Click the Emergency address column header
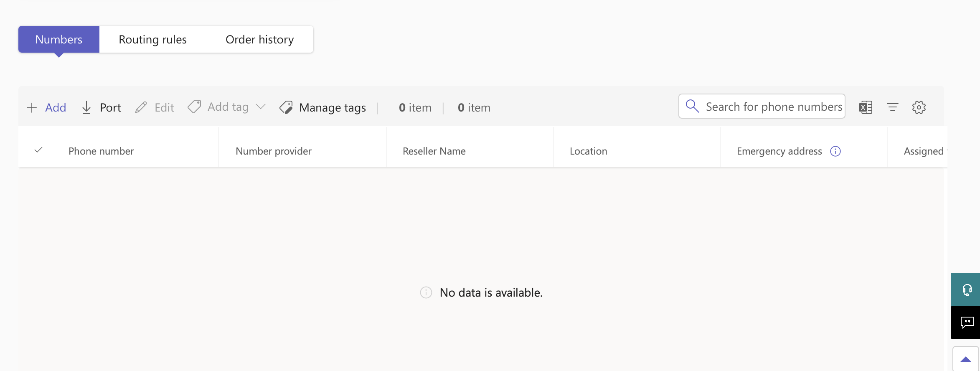Screen dimensions: 980x371 click(x=779, y=151)
